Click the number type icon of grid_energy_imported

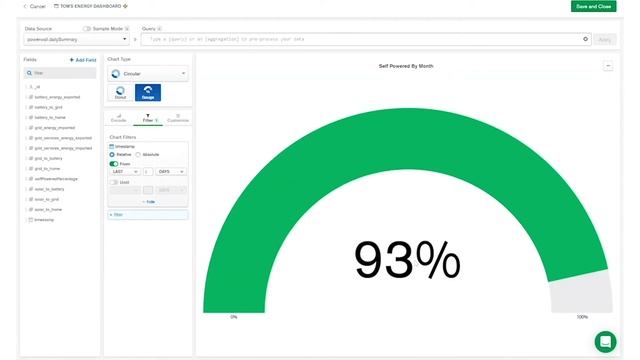[31, 128]
